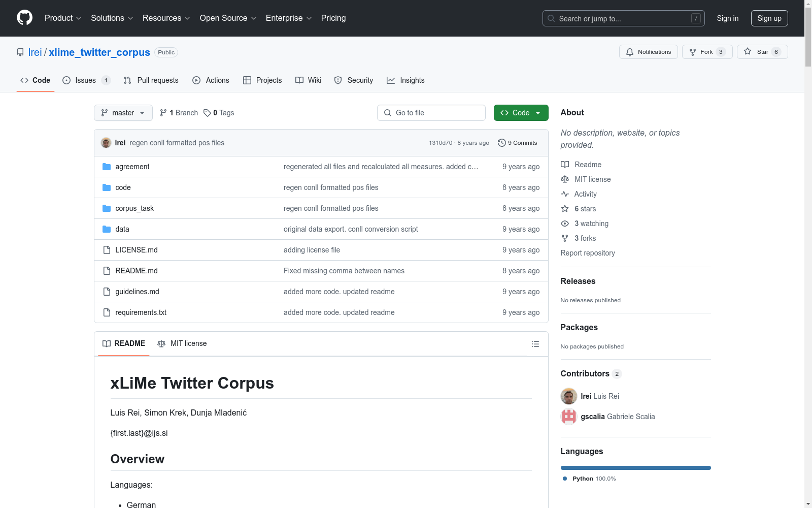Click the README.md file icon
This screenshot has width=812, height=508.
tap(107, 271)
